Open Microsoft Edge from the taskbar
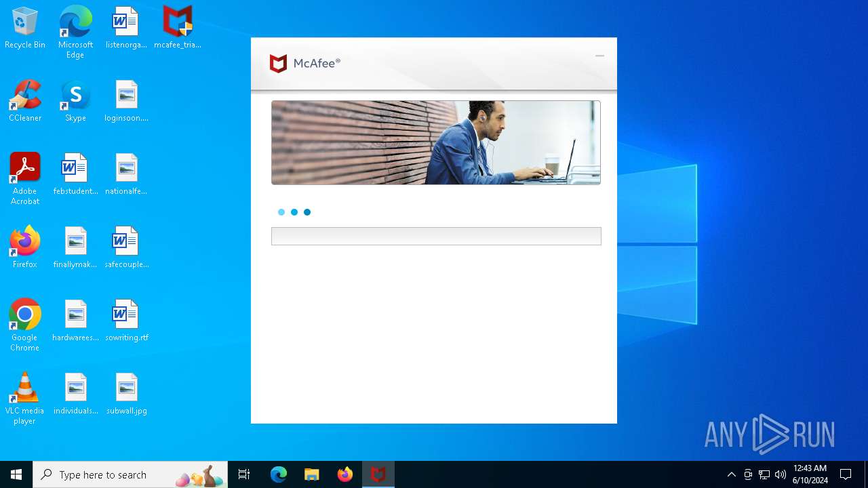 tap(279, 474)
